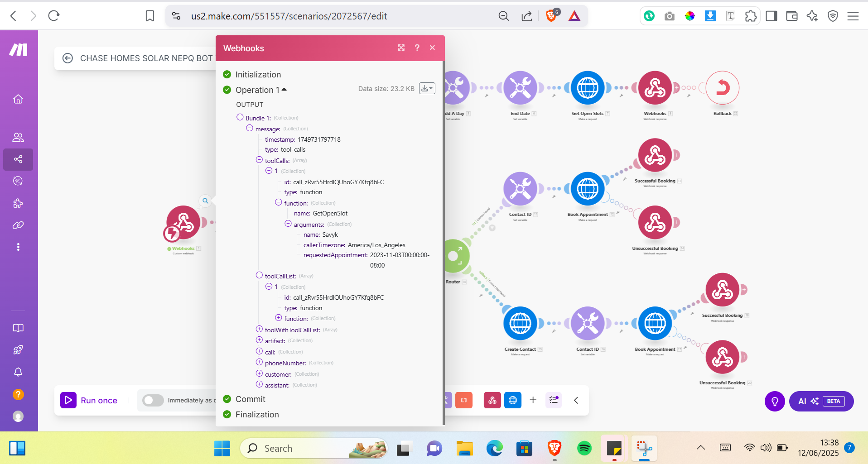Open the chain-link Connections icon in sidebar

coord(18,225)
